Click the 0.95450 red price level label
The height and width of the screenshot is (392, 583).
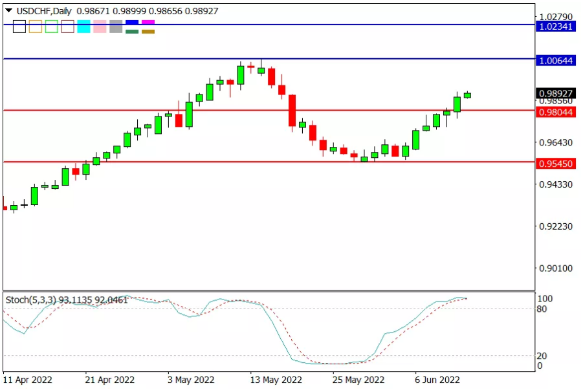(556, 164)
